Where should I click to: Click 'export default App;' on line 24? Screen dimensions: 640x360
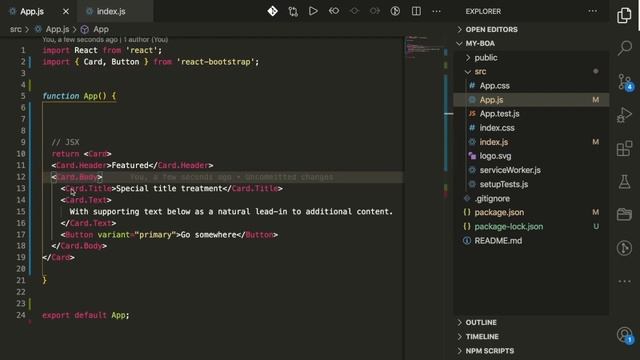click(86, 315)
